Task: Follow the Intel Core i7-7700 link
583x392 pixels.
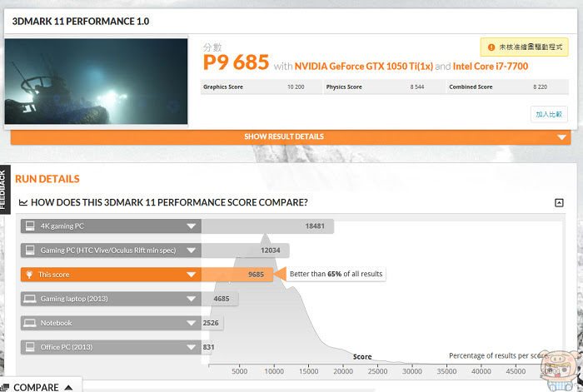Action: coord(491,66)
